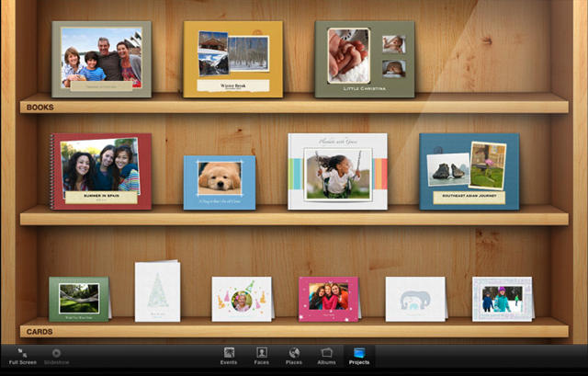This screenshot has width=588, height=376.
Task: Open the Summer in Spain book
Action: tap(100, 172)
